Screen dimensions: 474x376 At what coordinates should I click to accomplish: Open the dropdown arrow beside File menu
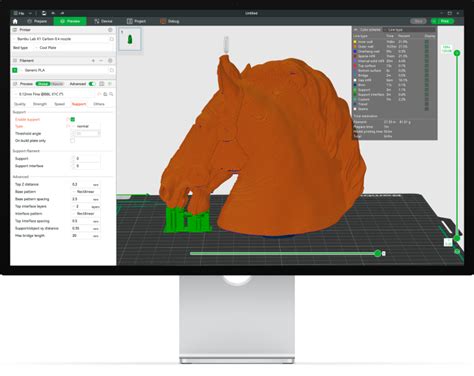30,13
